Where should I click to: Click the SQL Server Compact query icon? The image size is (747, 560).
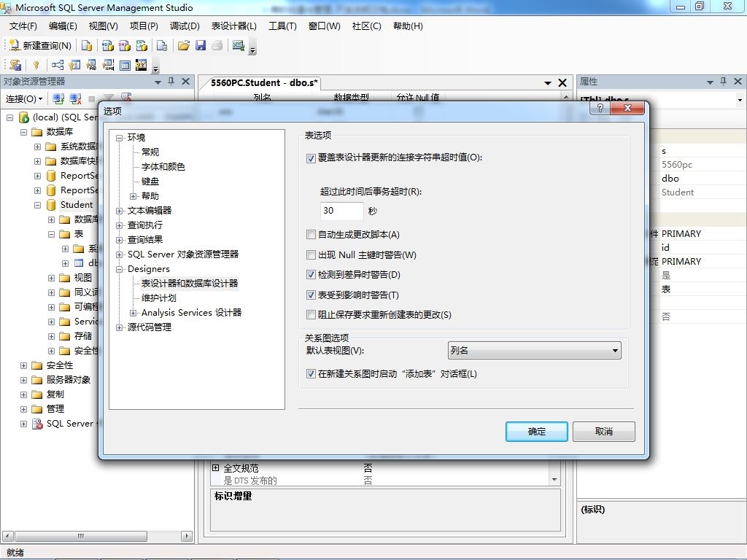162,45
